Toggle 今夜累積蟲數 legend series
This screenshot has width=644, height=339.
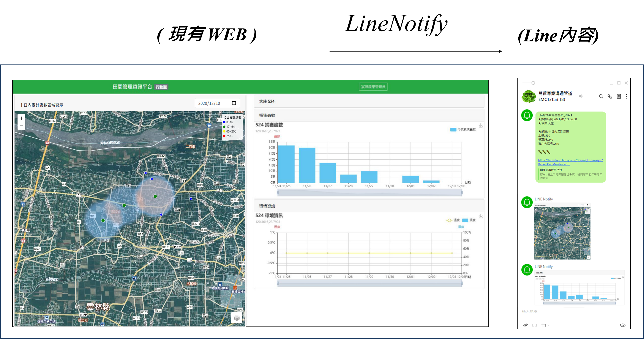(x=463, y=129)
